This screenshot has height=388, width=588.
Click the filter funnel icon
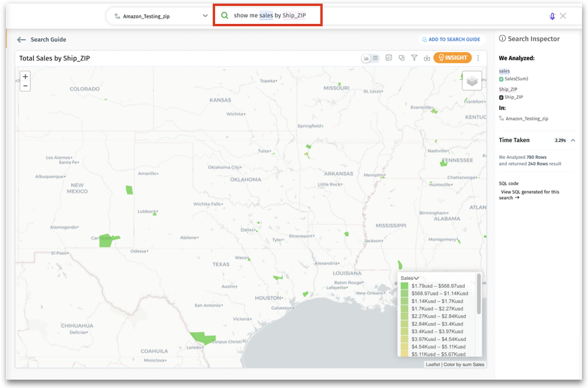pyautogui.click(x=414, y=58)
